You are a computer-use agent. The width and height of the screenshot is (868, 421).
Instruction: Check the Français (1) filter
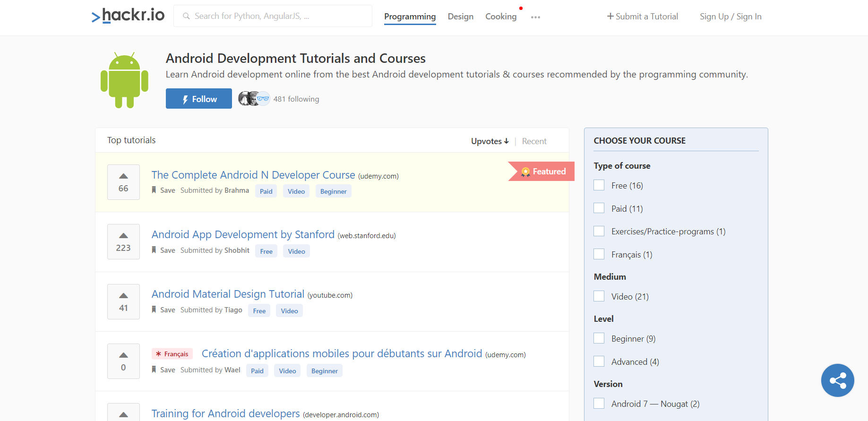(x=599, y=254)
